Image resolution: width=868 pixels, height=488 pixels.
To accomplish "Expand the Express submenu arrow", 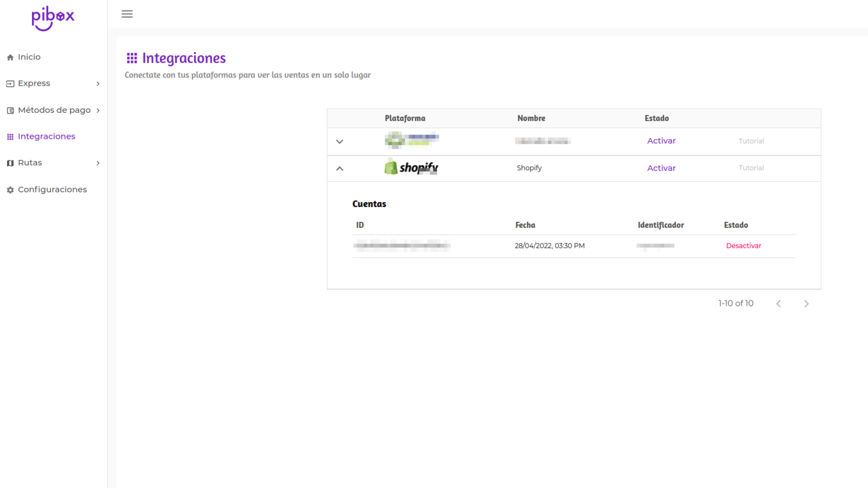I will [98, 84].
